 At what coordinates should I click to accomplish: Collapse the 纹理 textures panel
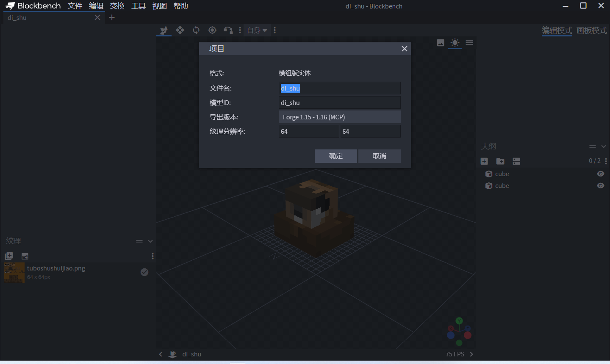150,241
